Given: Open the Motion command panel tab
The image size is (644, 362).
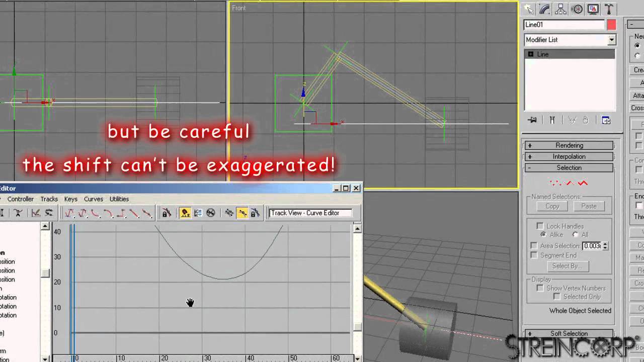Looking at the screenshot, I should [x=577, y=9].
